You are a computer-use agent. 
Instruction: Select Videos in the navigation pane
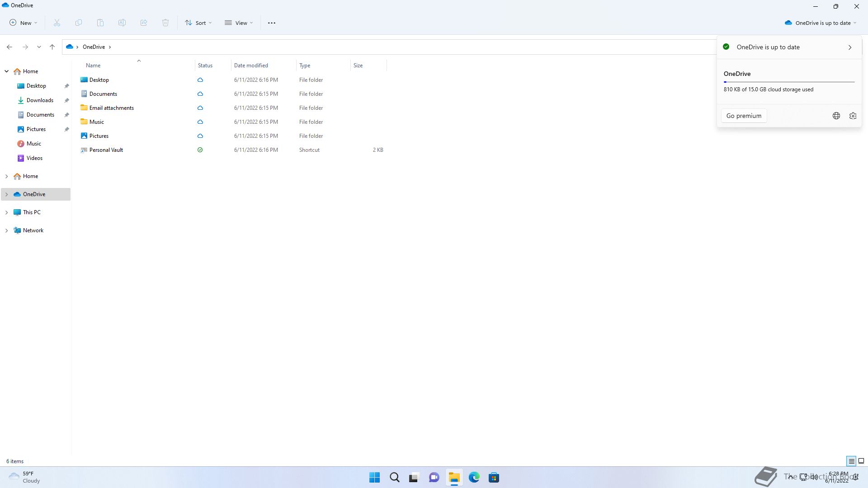(x=34, y=158)
